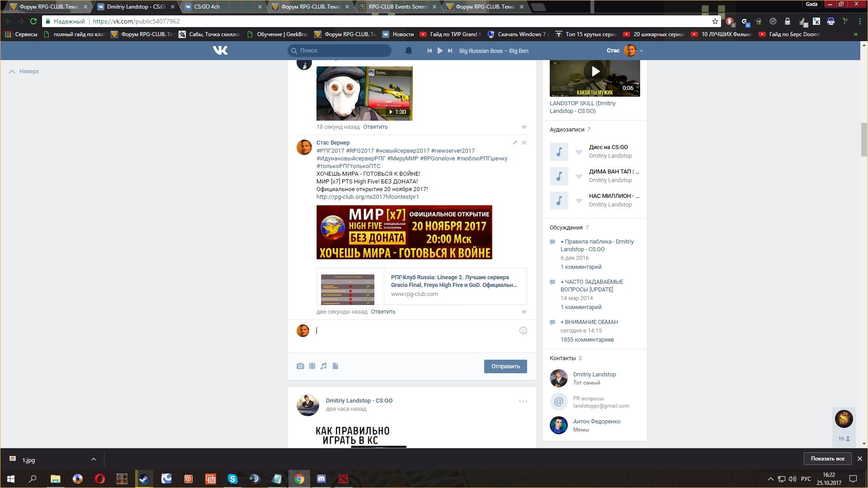Viewport: 868px width, 488px height.
Task: Open the Правила паблика discussion
Action: tap(597, 245)
